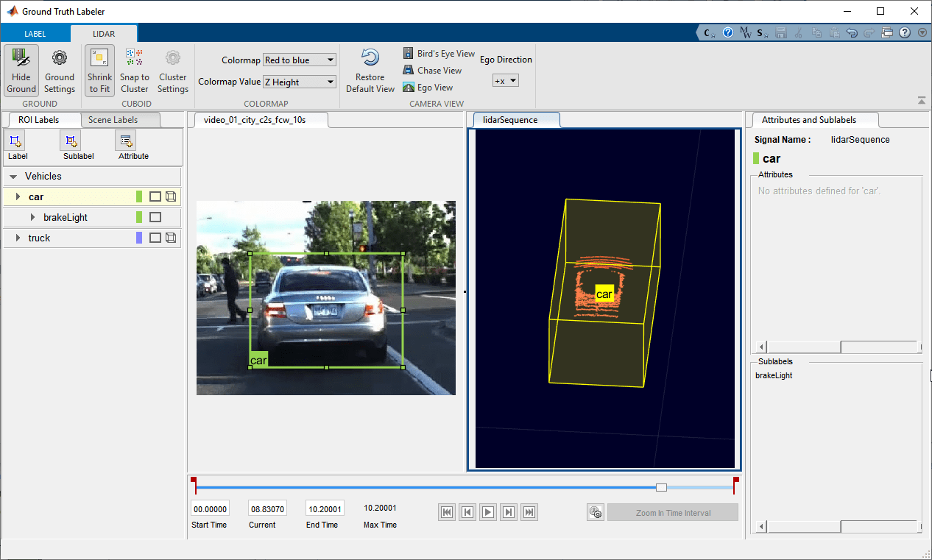Switch to the LABEL ribbon tab
Image resolution: width=932 pixels, height=560 pixels.
[x=35, y=34]
